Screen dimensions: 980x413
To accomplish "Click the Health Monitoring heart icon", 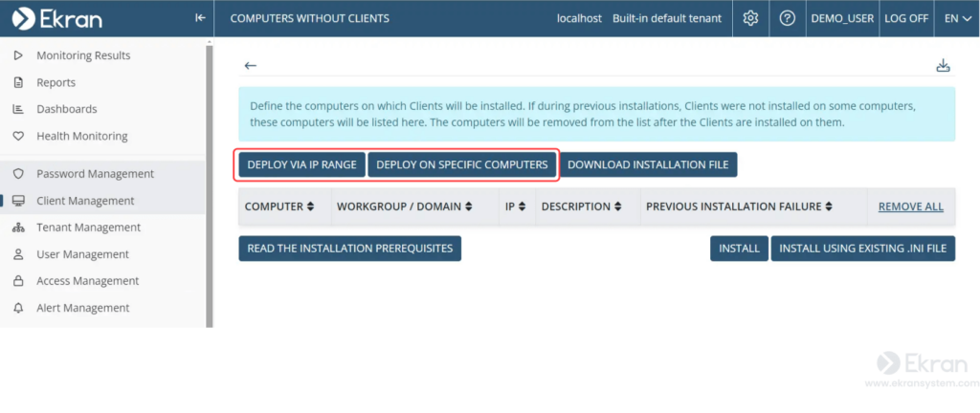I will click(18, 136).
